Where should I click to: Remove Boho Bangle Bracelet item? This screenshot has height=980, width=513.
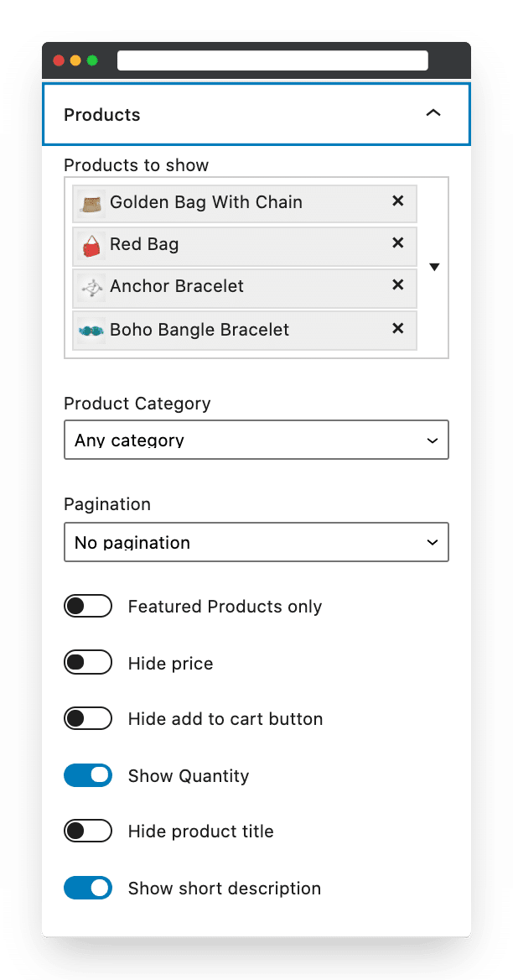coord(397,328)
